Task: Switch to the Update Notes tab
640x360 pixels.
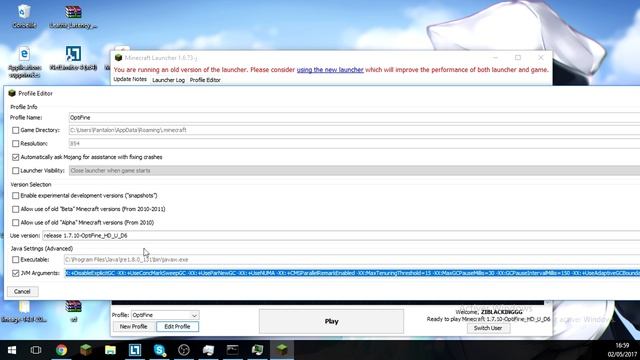Action: click(130, 79)
